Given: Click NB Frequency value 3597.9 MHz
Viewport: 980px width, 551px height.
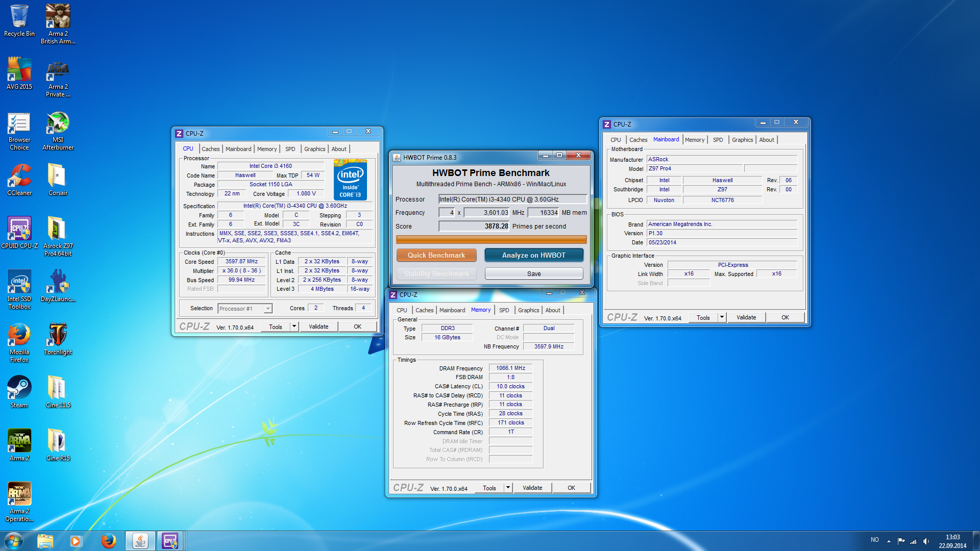Looking at the screenshot, I should pyautogui.click(x=549, y=346).
